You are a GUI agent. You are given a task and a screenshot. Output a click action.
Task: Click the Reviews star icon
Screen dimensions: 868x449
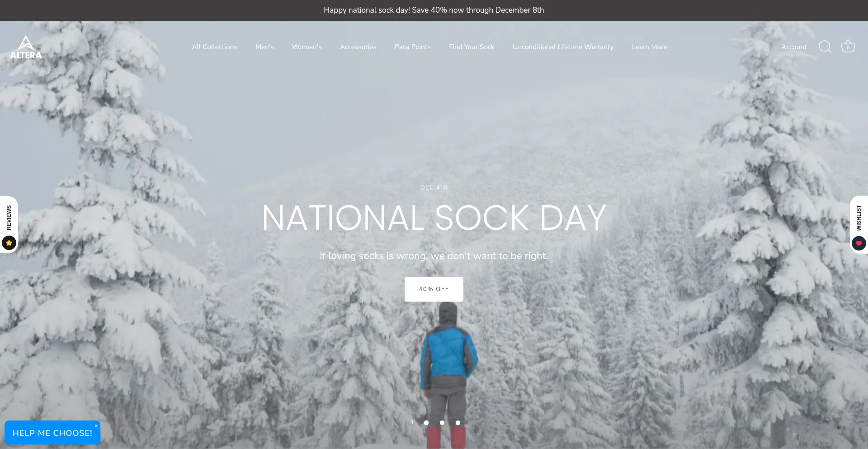(x=9, y=243)
